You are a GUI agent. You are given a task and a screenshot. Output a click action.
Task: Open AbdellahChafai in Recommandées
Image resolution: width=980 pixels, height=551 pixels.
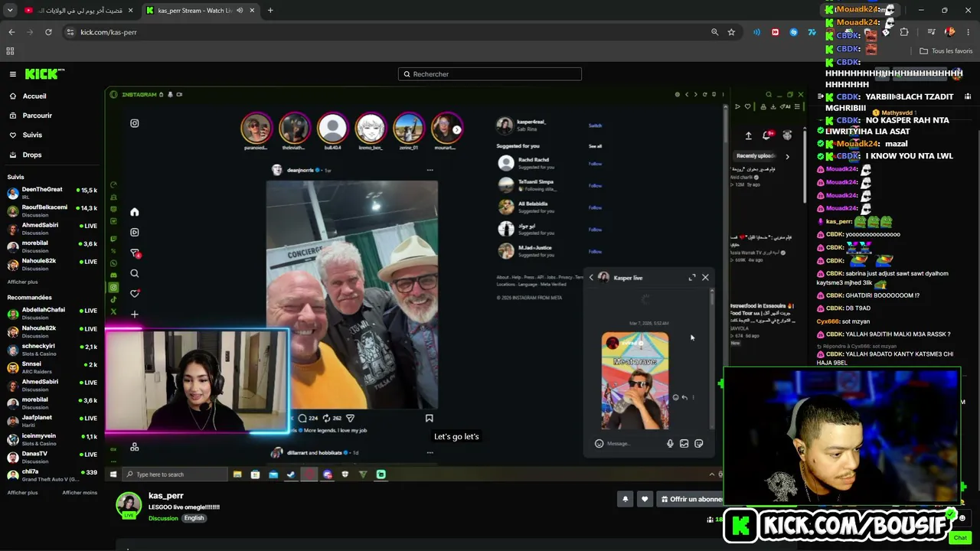pyautogui.click(x=51, y=312)
